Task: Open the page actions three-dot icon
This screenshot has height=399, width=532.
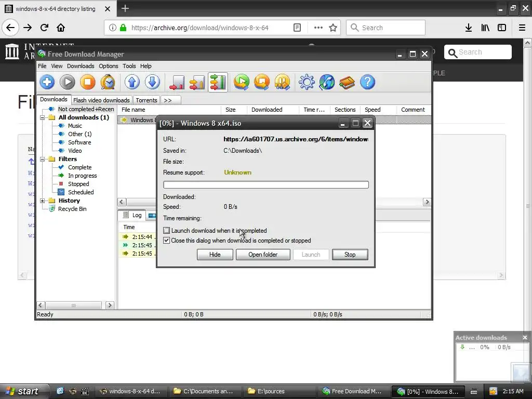Action: (318, 28)
